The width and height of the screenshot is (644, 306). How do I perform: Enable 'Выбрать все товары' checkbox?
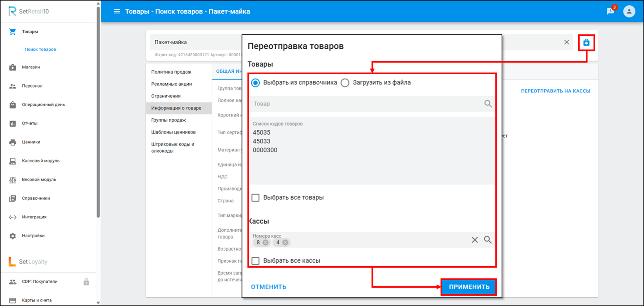pyautogui.click(x=255, y=197)
